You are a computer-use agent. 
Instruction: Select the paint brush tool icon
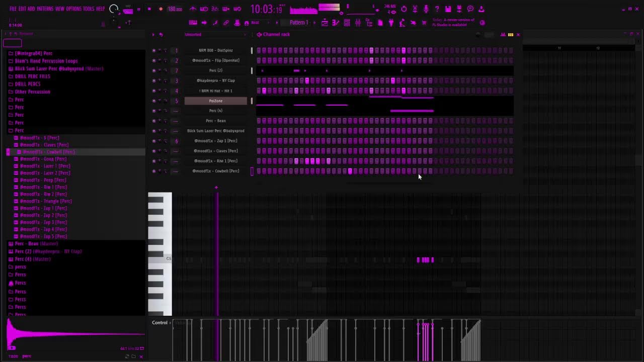click(x=215, y=23)
